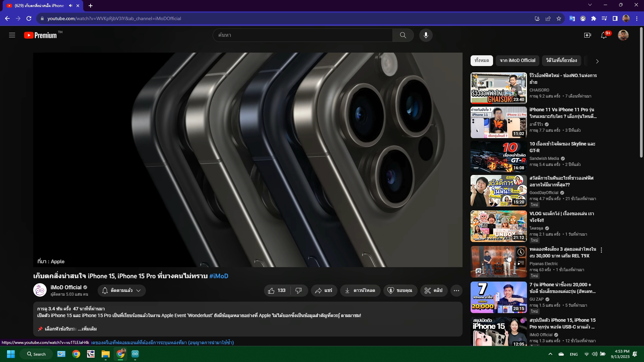This screenshot has height=362, width=644.
Task: Open Windows Start menu
Action: pos(11,354)
